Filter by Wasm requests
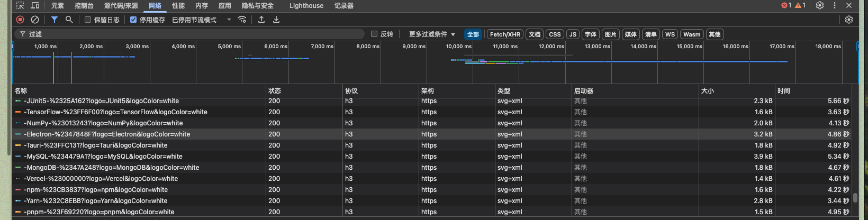The width and height of the screenshot is (868, 220). (x=692, y=34)
